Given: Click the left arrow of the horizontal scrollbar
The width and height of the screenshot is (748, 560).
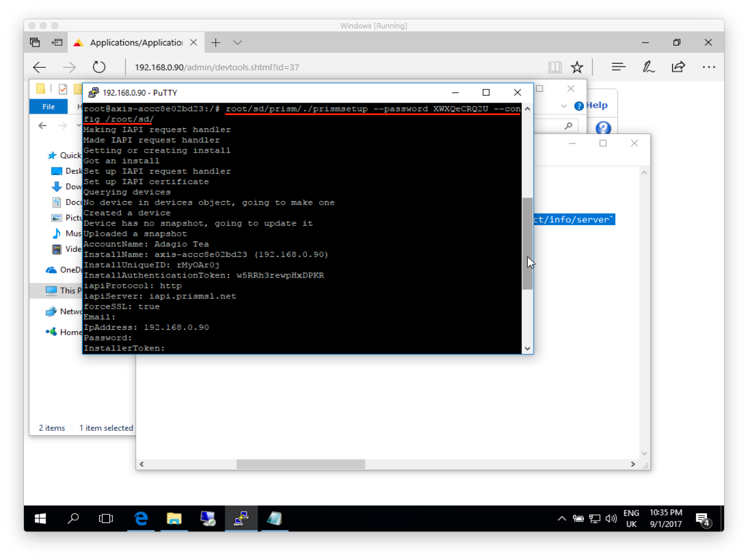Looking at the screenshot, I should click(x=141, y=464).
